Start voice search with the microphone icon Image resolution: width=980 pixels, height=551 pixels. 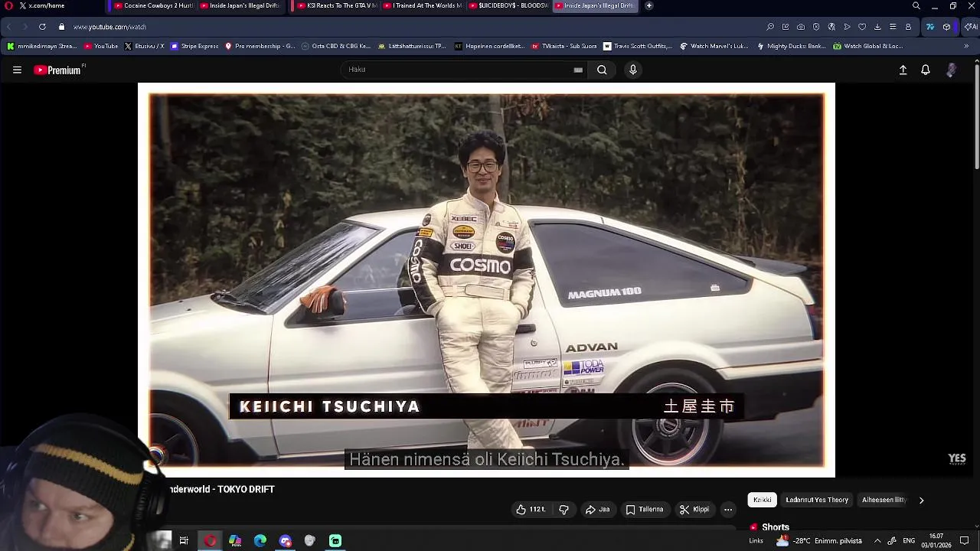click(632, 70)
